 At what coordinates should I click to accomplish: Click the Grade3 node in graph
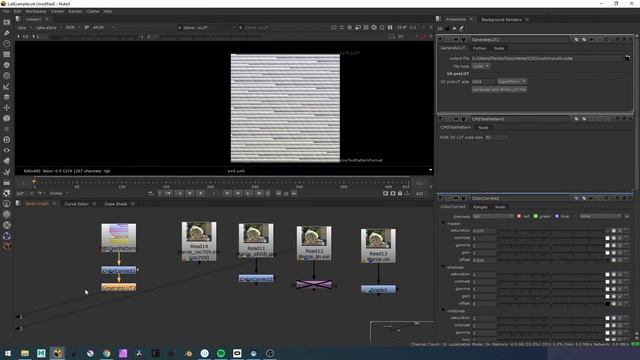[x=378, y=290]
